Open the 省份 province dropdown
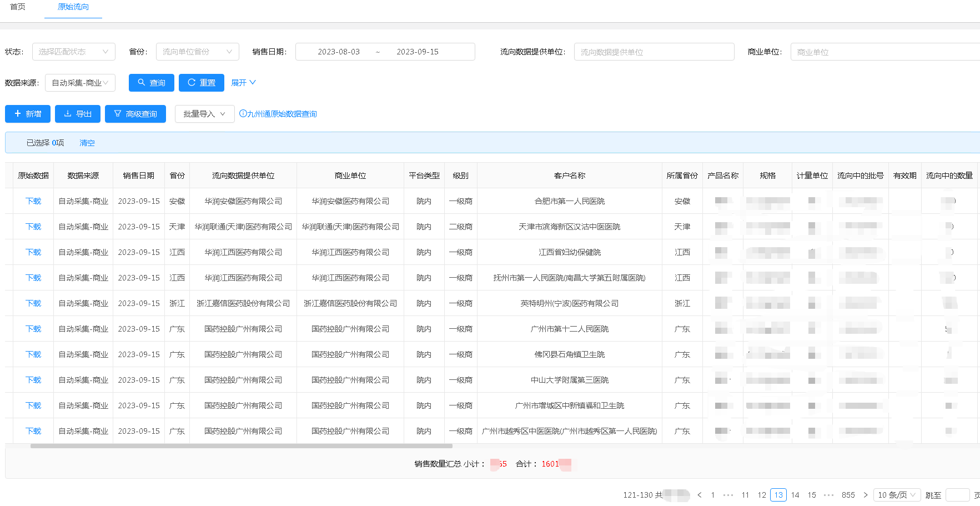 [197, 52]
